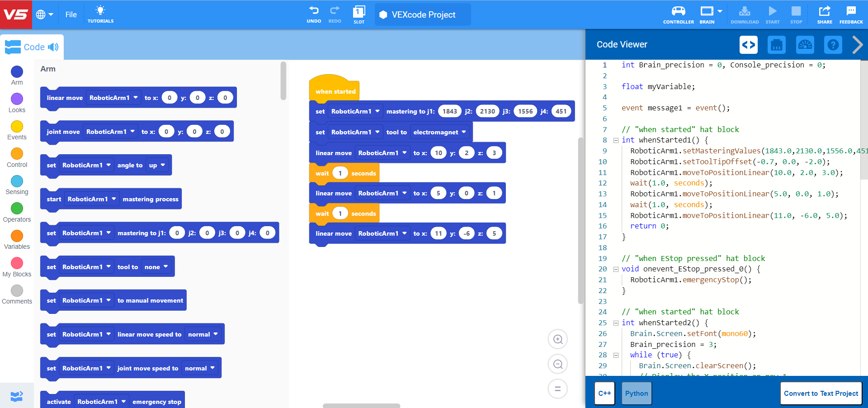
Task: Open the Brain status dropdown
Action: [711, 14]
